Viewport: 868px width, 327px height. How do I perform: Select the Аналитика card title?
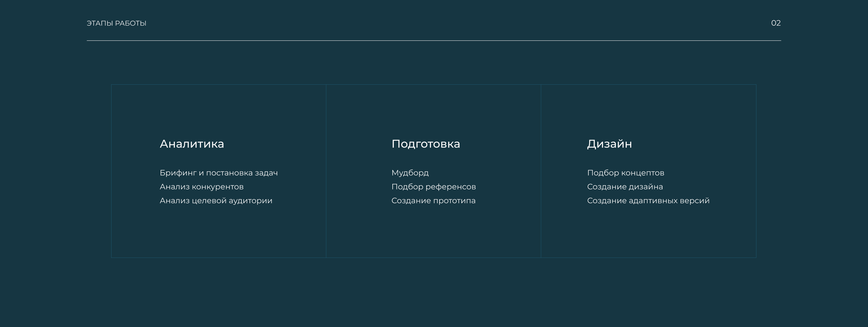tap(192, 144)
